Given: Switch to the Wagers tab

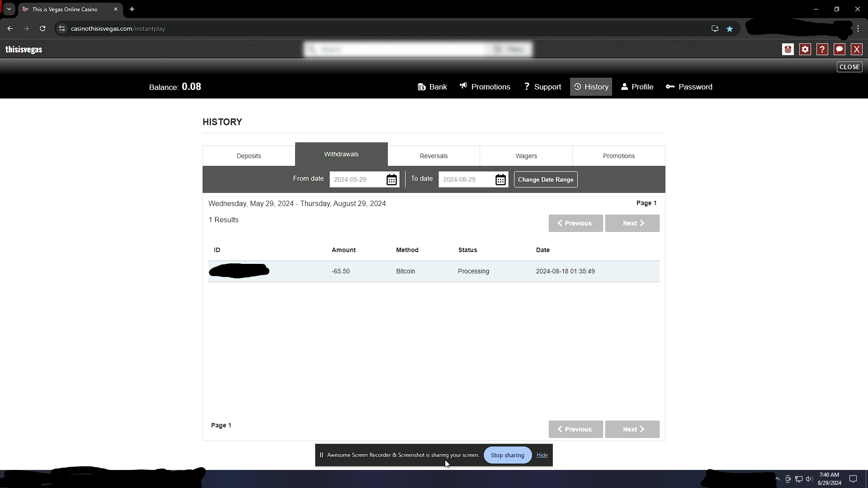Looking at the screenshot, I should pyautogui.click(x=526, y=156).
